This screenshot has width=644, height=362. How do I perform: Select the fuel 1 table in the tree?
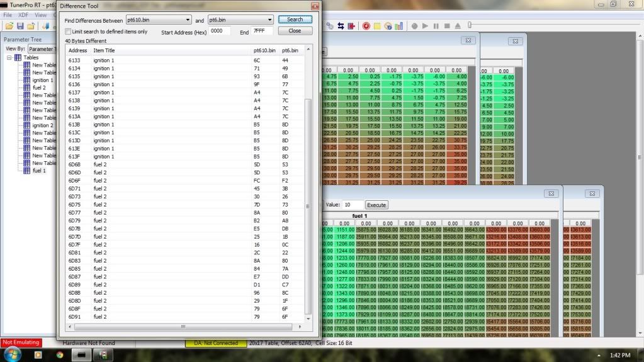pos(39,171)
